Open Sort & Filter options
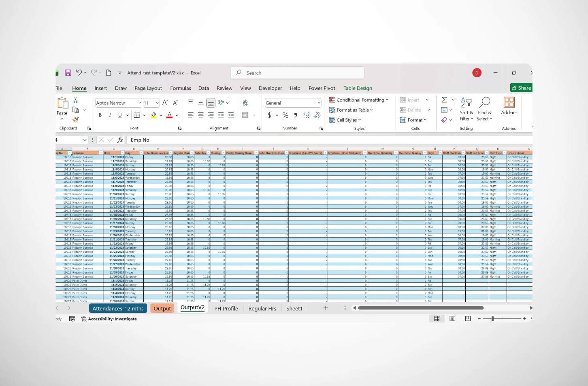 [x=466, y=109]
